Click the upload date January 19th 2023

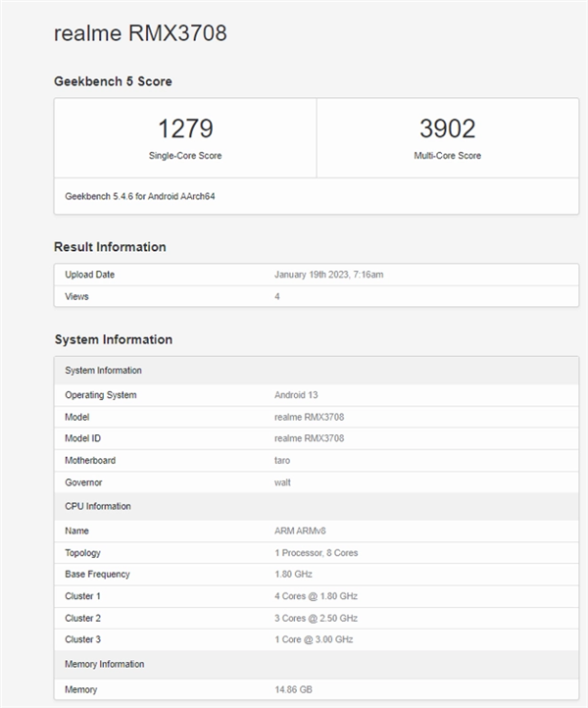328,275
